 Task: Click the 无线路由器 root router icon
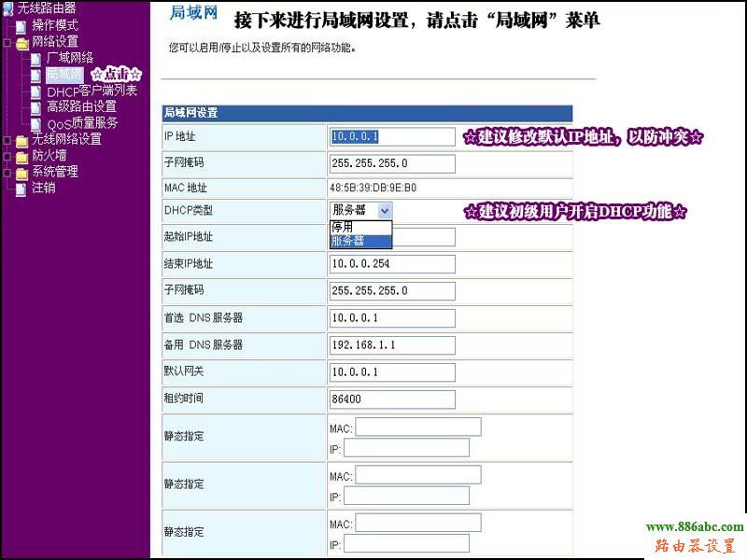point(8,8)
